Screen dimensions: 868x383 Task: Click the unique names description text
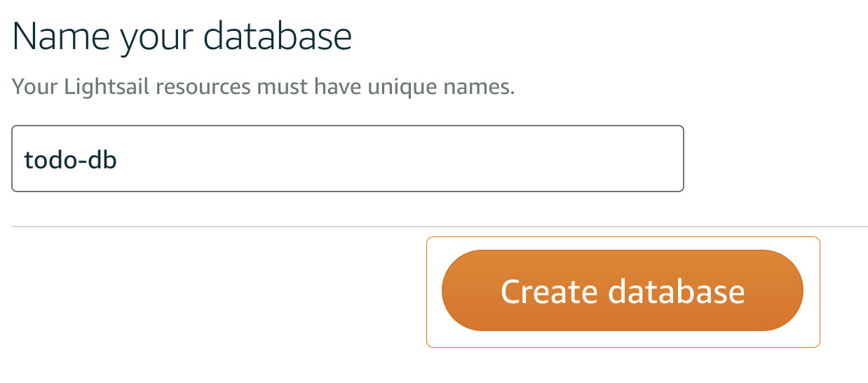point(264,88)
